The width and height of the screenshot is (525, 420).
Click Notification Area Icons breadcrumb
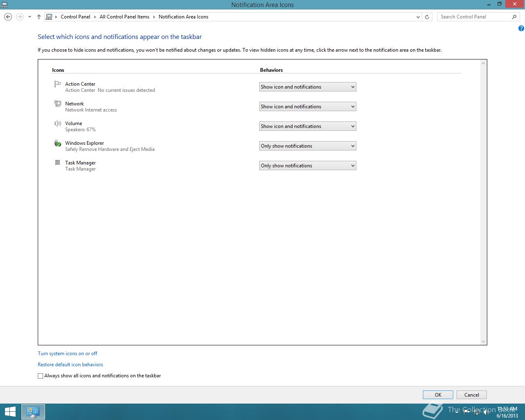point(183,17)
